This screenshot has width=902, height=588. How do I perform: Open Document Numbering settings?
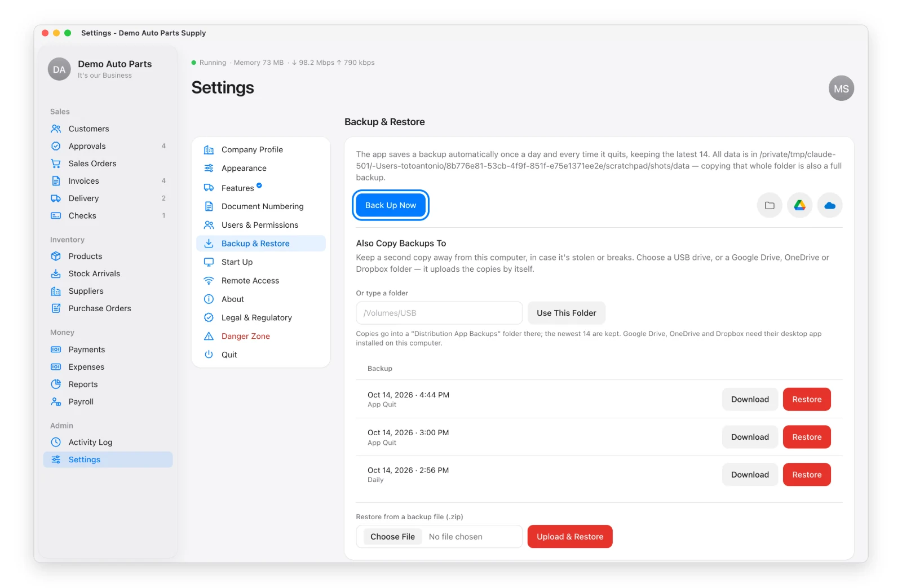coord(261,206)
